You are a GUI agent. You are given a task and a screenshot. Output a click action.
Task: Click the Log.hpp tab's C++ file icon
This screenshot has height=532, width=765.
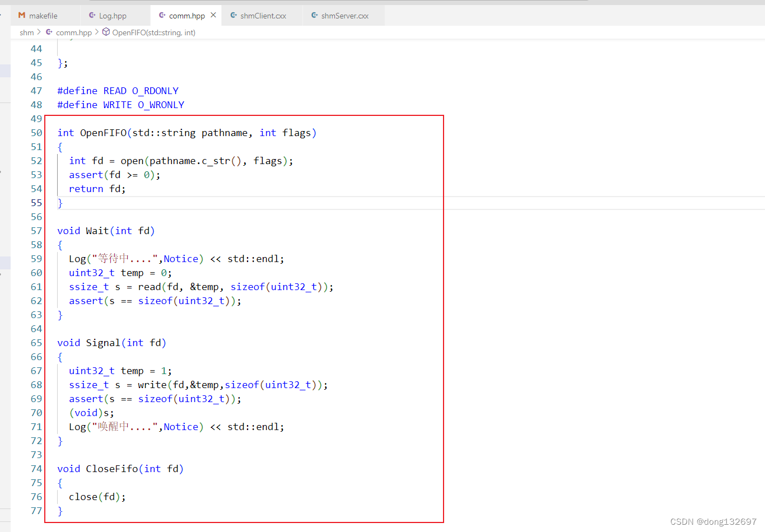[x=92, y=15]
